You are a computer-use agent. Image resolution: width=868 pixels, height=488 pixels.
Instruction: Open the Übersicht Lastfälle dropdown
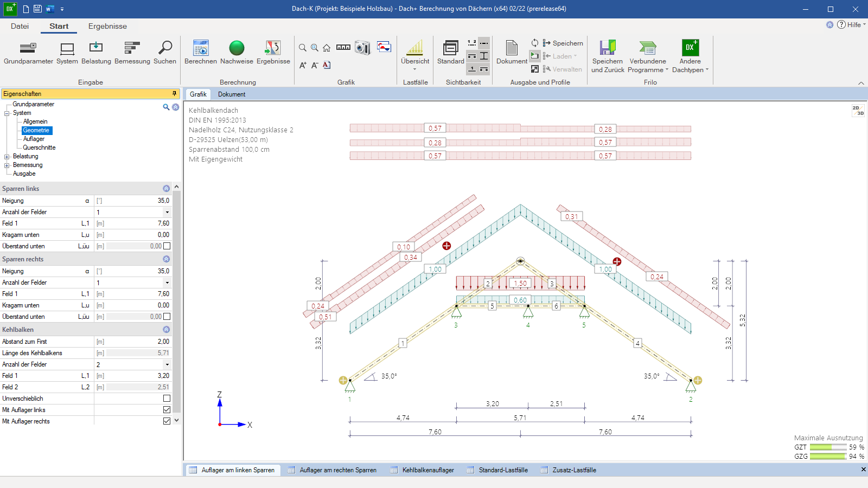point(415,56)
